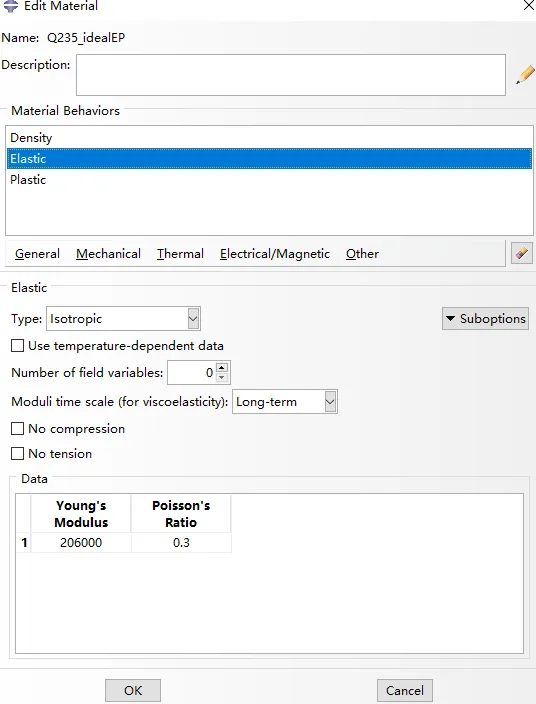
Task: Click the Description text field
Action: point(291,75)
